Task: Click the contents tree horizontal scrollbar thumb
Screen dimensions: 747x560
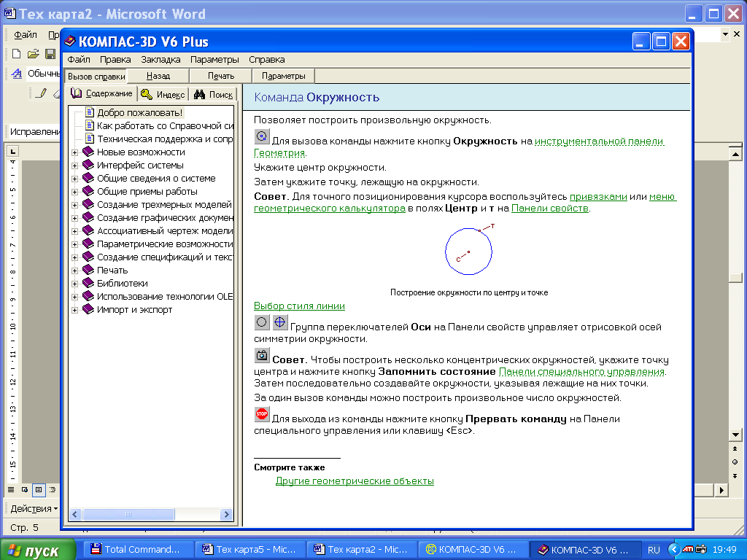Action: click(x=128, y=514)
